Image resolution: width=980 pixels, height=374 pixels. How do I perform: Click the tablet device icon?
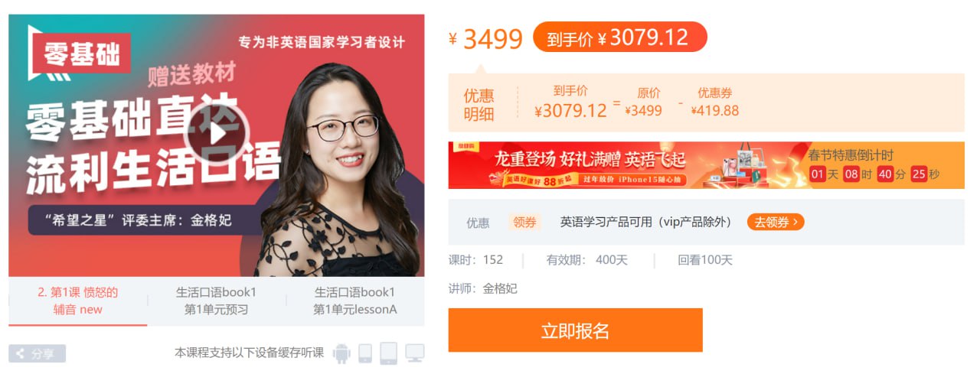pos(389,353)
